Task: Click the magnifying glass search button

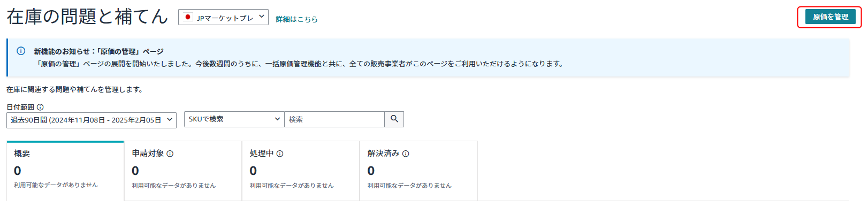Action: 394,119
